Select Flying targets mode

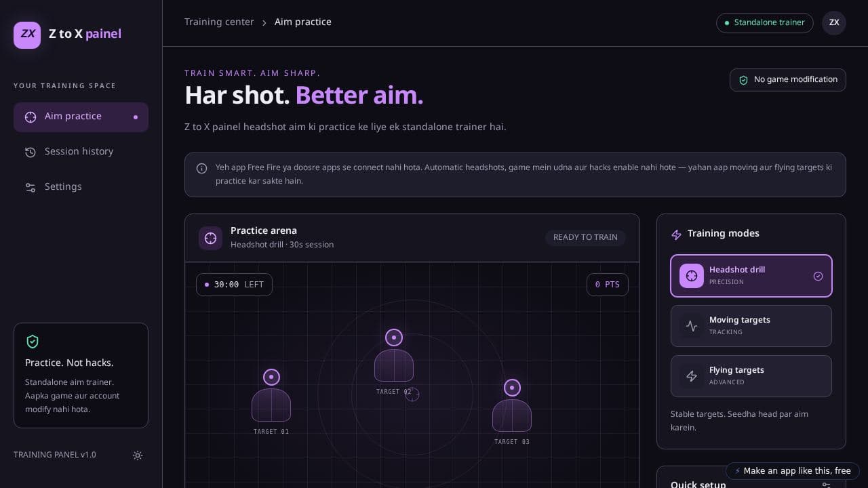pos(751,376)
